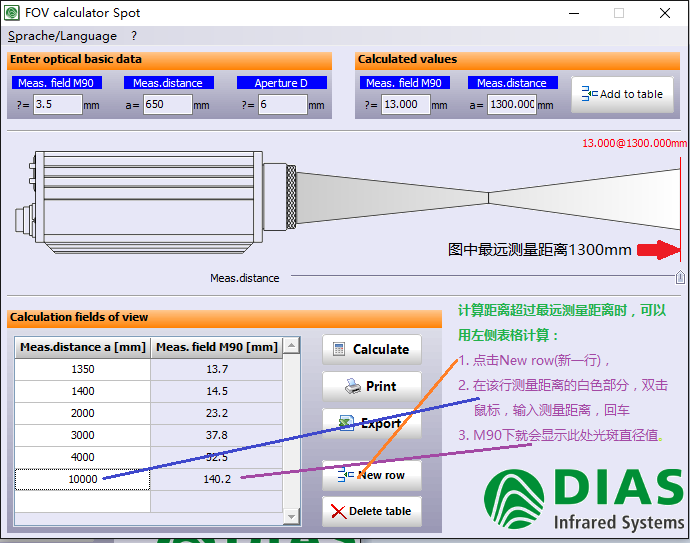
Task: Open the Sprache/Language menu
Action: [x=62, y=36]
